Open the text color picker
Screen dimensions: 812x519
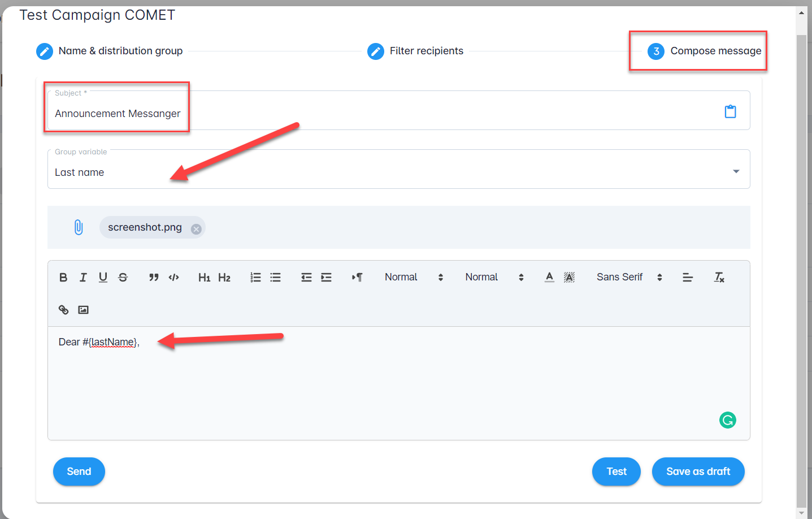[x=549, y=277]
